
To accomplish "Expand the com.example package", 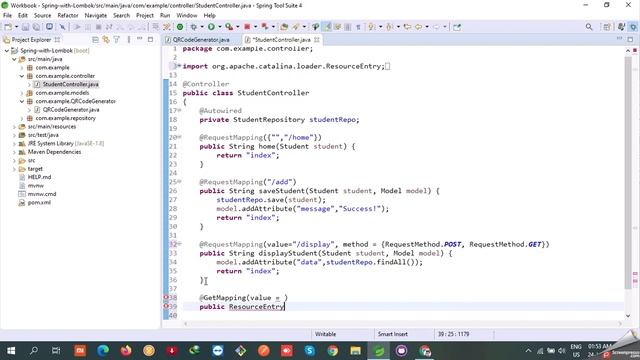I will coord(22,68).
